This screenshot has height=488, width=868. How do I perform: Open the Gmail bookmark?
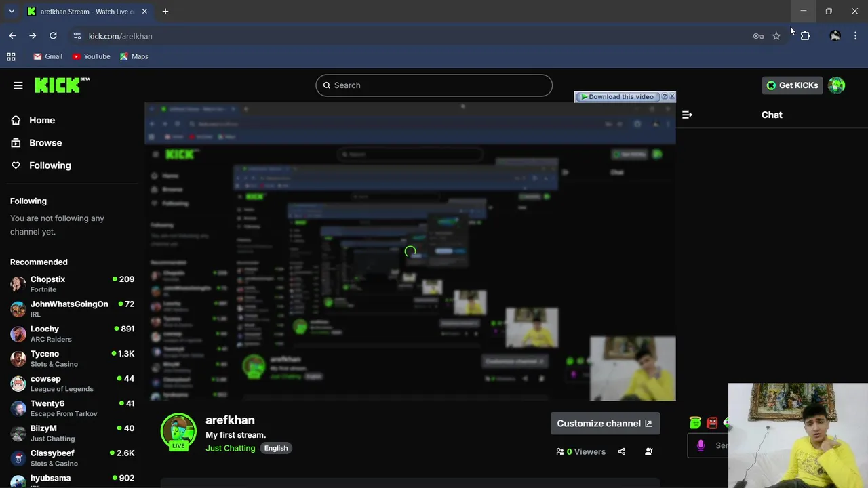pyautogui.click(x=48, y=56)
